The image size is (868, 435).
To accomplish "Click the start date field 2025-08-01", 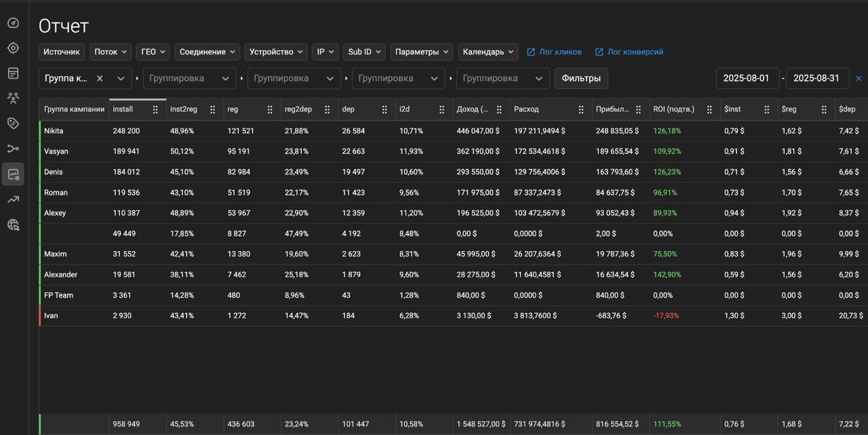I will [746, 79].
